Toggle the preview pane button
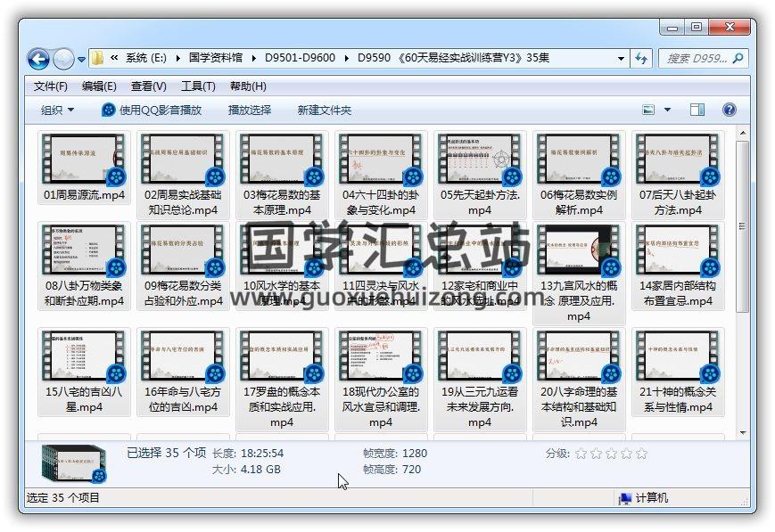The image size is (775, 532). (x=697, y=110)
